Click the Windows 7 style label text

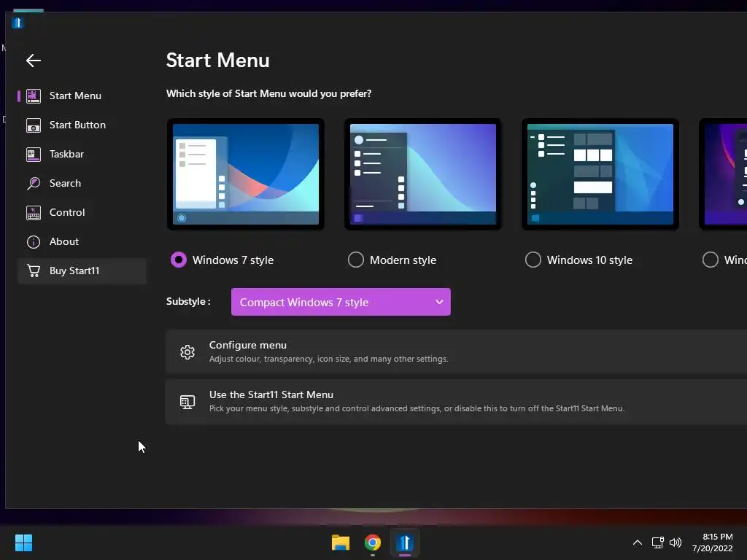(x=233, y=260)
